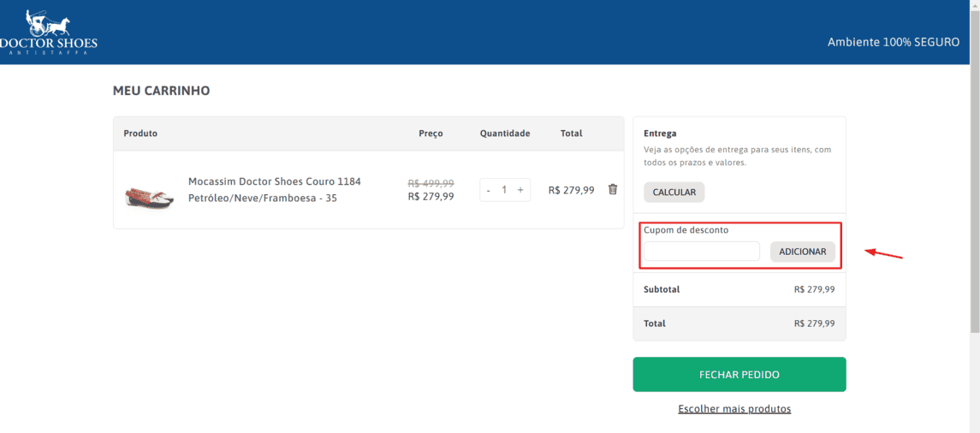The width and height of the screenshot is (980, 433).
Task: Select the MEU CARRINHO heading
Action: [161, 92]
